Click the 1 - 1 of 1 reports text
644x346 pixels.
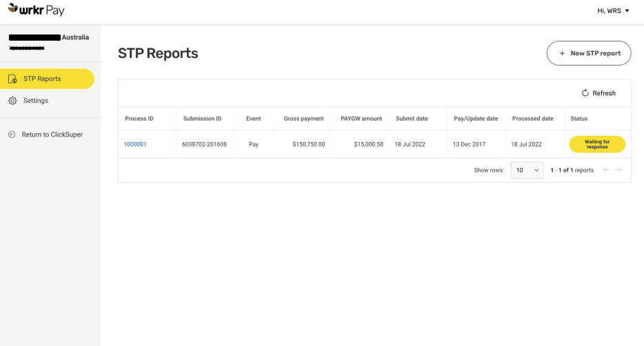[572, 170]
